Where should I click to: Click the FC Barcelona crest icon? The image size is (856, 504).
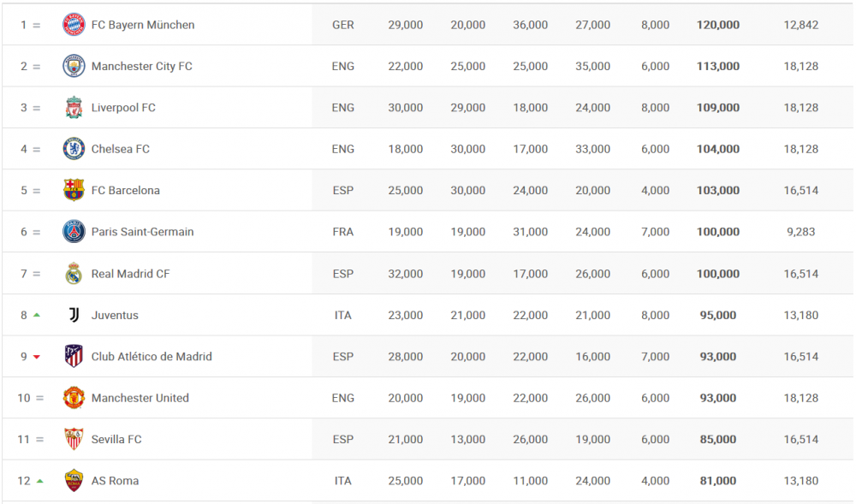click(74, 190)
